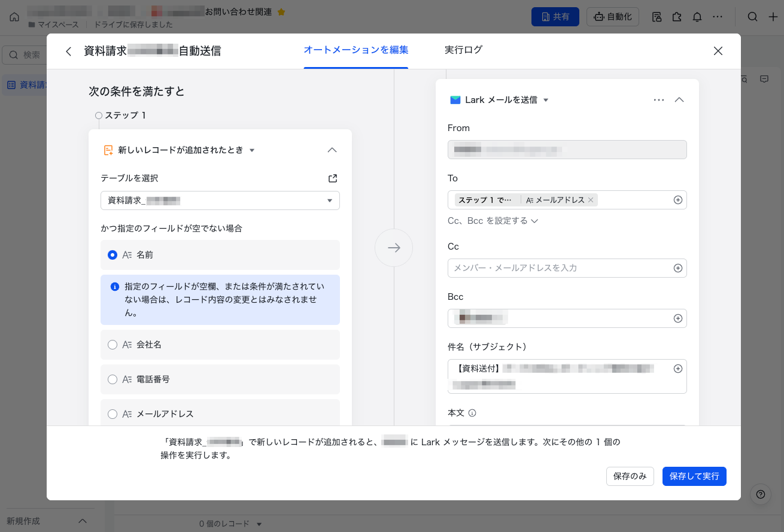Viewport: 784px width, 532px height.
Task: Click the search magnifier in header
Action: [x=753, y=17]
